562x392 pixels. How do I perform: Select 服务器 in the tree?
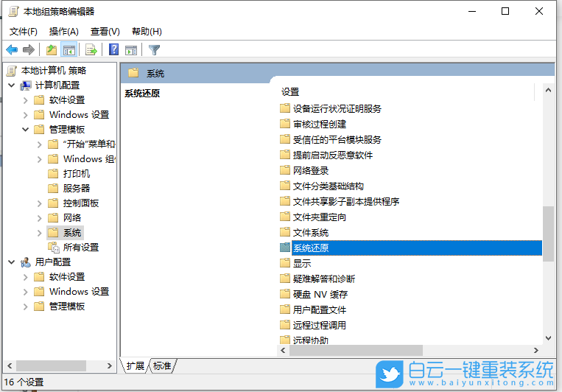pos(77,189)
